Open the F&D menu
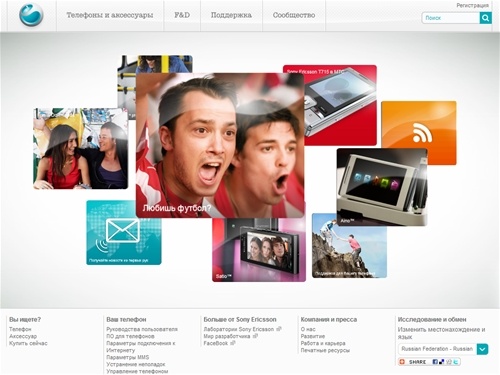The width and height of the screenshot is (500, 375). tap(182, 15)
